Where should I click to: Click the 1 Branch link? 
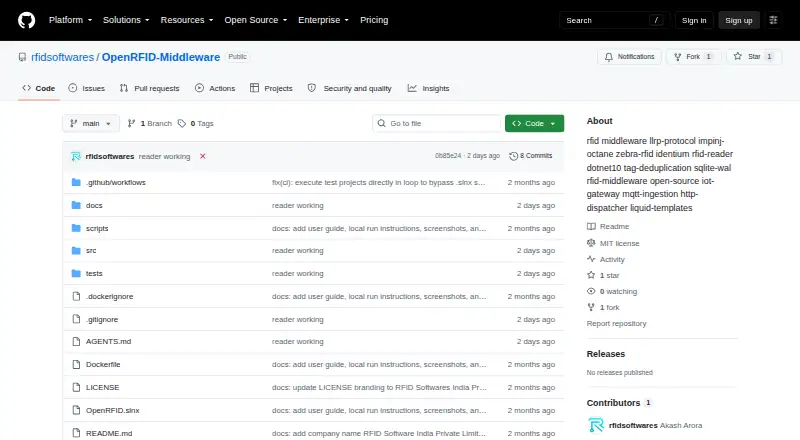tap(149, 124)
